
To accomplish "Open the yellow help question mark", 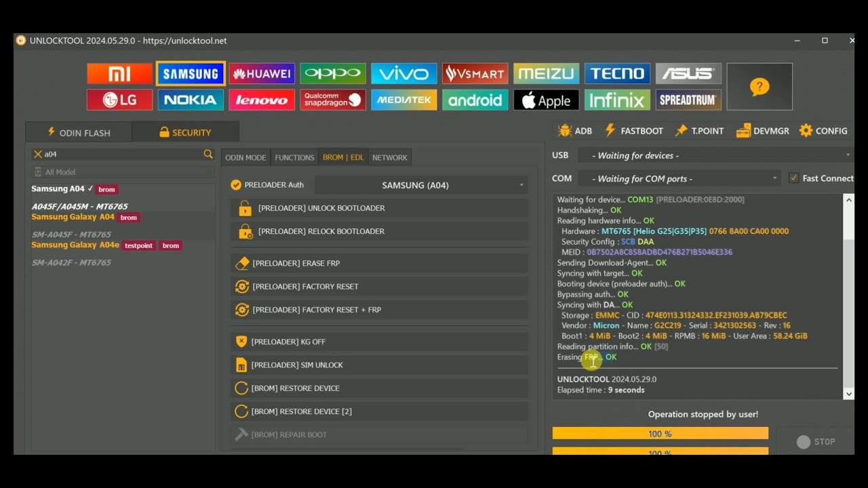I will (759, 87).
